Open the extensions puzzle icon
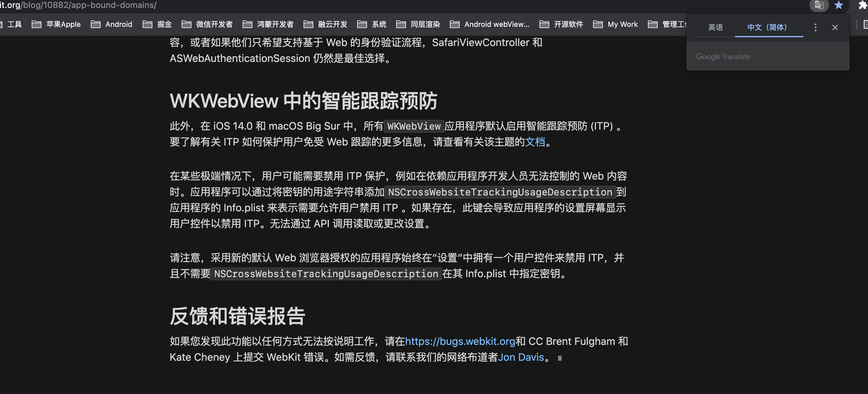The width and height of the screenshot is (868, 394). click(862, 5)
